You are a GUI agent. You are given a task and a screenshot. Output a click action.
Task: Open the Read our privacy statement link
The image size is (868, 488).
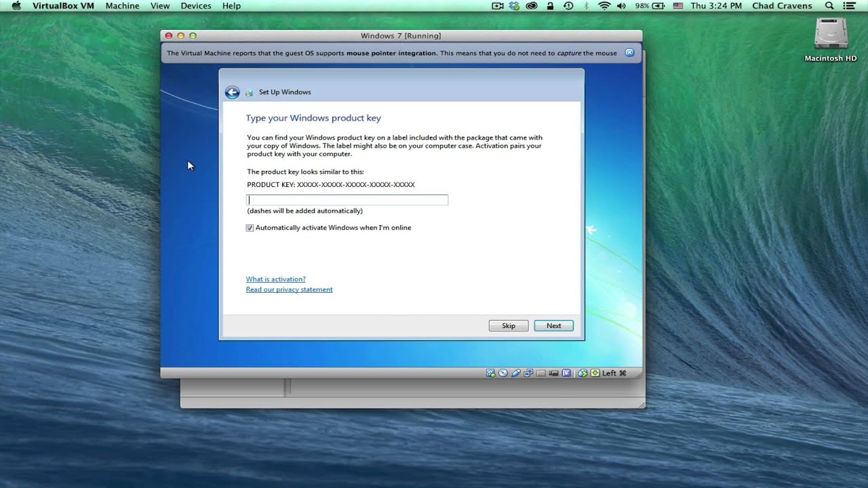[290, 289]
